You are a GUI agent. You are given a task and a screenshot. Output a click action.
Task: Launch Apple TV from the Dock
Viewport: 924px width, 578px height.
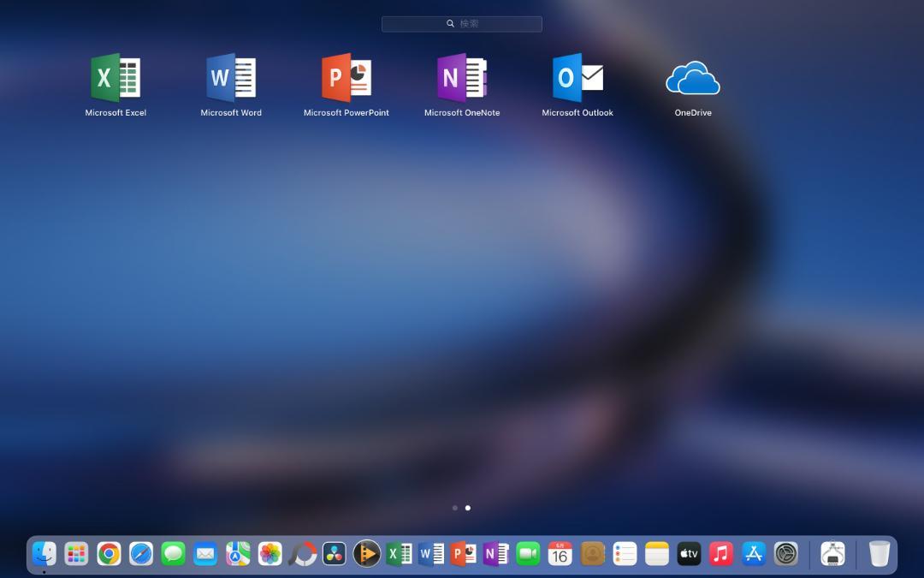689,554
